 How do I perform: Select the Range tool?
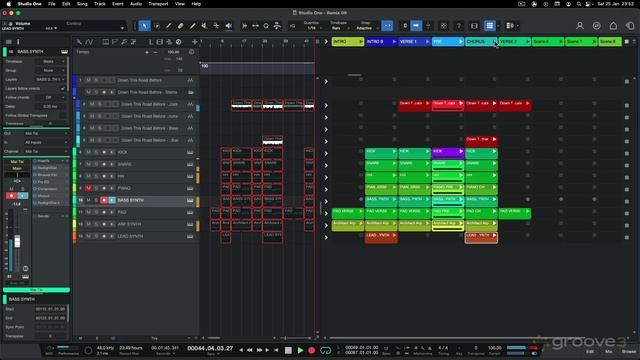tap(157, 26)
